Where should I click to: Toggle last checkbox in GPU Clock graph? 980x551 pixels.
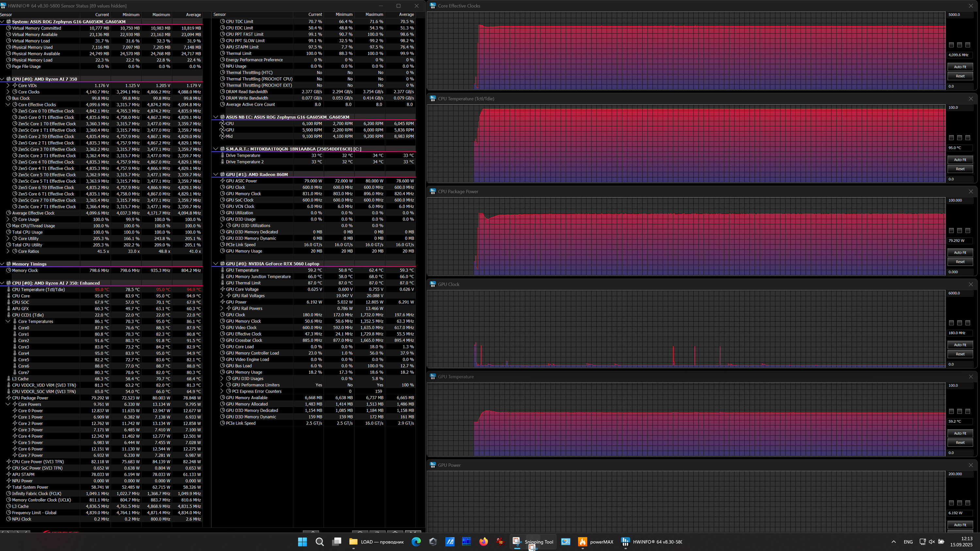pos(968,323)
